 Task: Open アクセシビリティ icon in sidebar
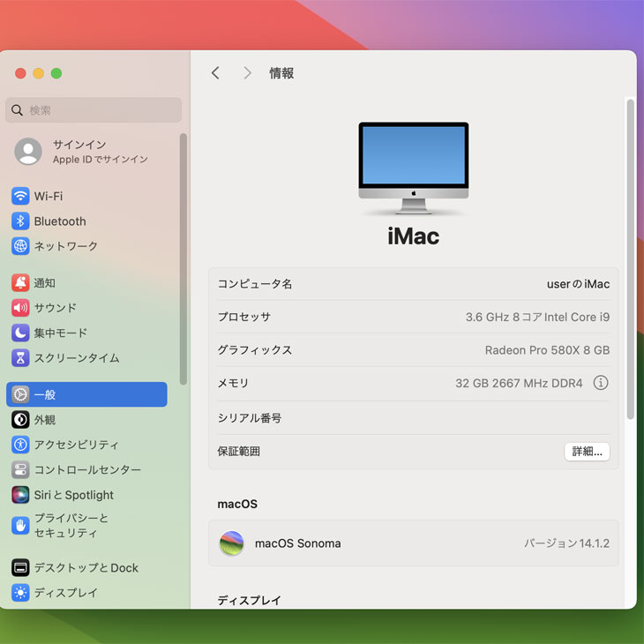(20, 445)
